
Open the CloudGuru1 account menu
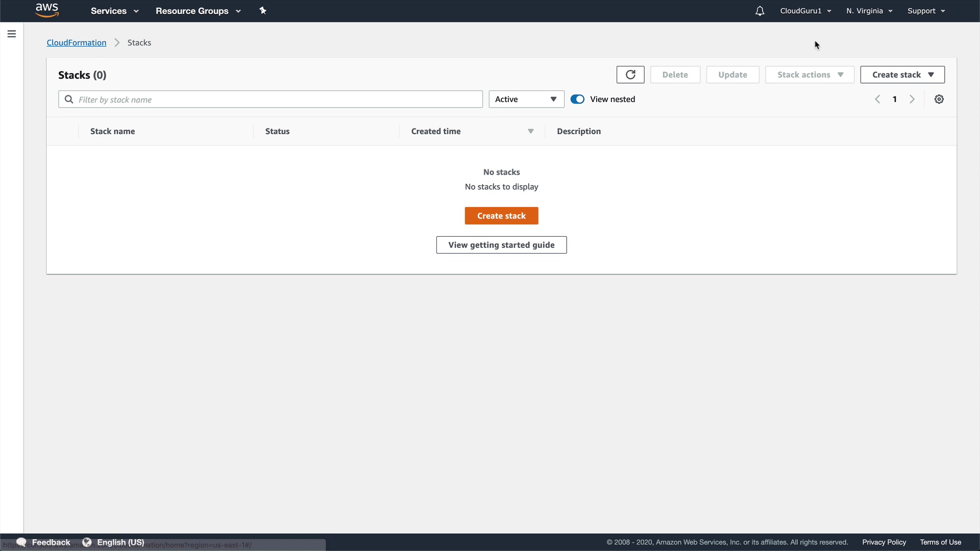(805, 11)
